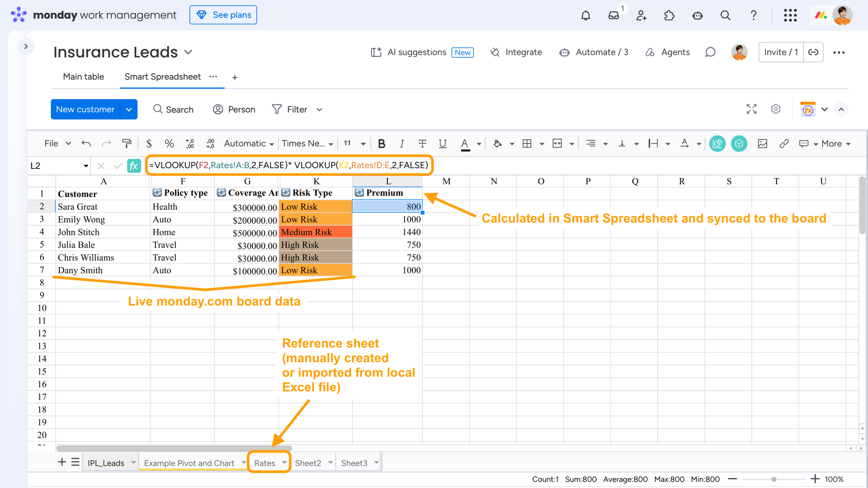This screenshot has height=488, width=868.
Task: Copy the board link using chain icon
Action: tap(813, 52)
